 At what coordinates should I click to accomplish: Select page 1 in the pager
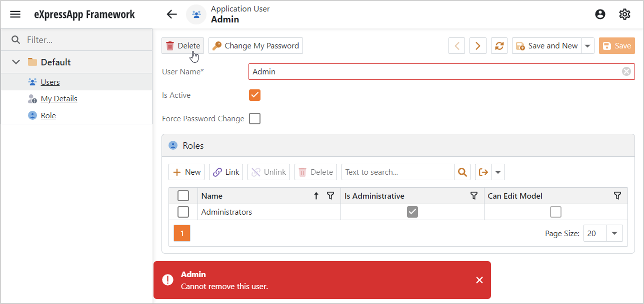click(x=182, y=233)
